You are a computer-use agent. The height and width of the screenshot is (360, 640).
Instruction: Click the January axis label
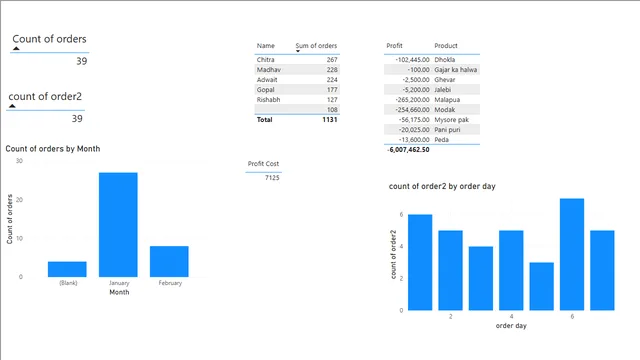[119, 283]
